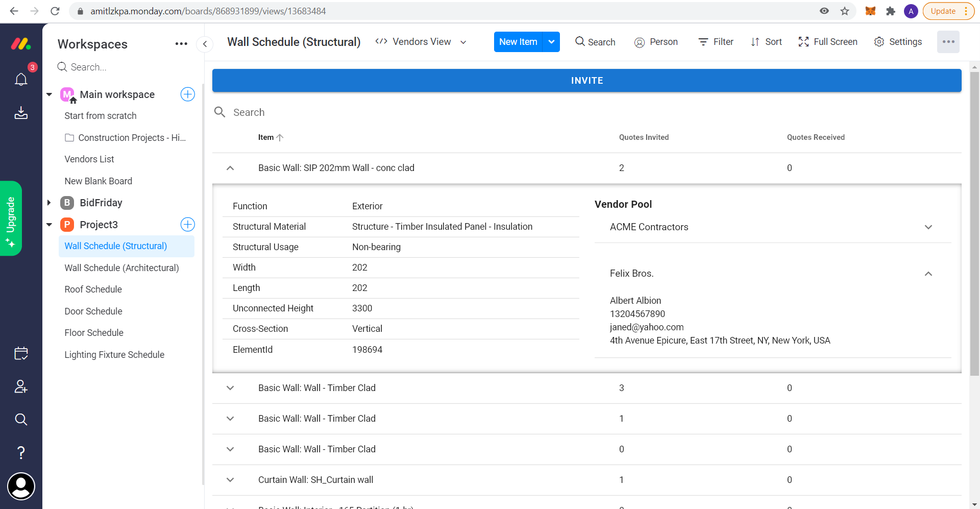Filter the board by Person
Screen dimensions: 980x509
(x=656, y=42)
